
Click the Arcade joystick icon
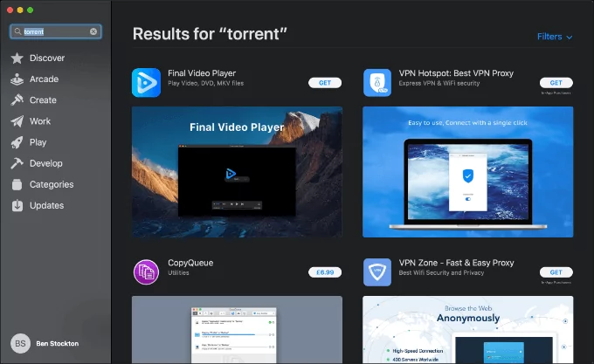(x=17, y=79)
